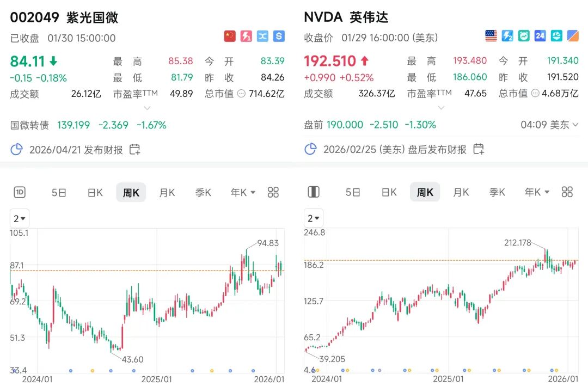The height and width of the screenshot is (392, 588).
Task: Open the 2026/04/21 发布财报 earnings notice
Action: (x=76, y=149)
